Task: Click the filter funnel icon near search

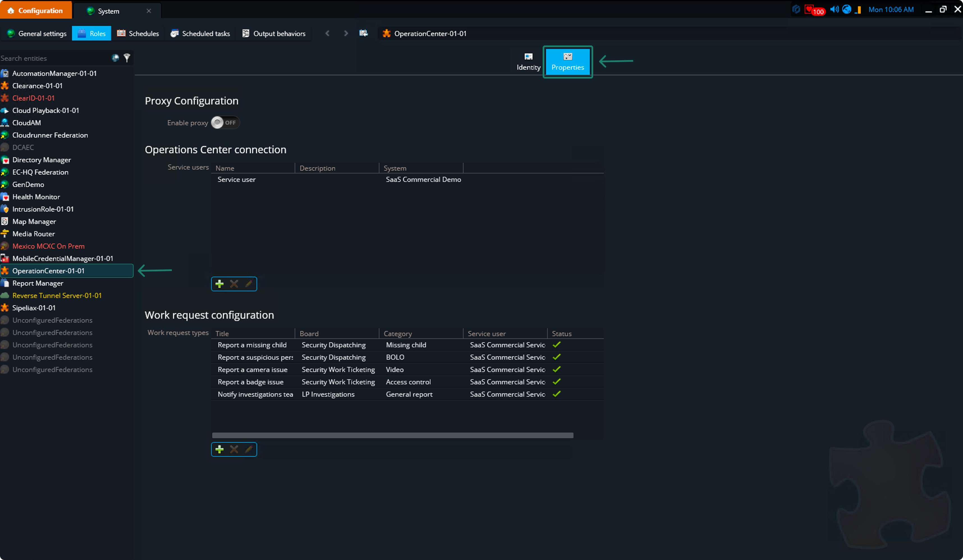Action: [x=127, y=58]
